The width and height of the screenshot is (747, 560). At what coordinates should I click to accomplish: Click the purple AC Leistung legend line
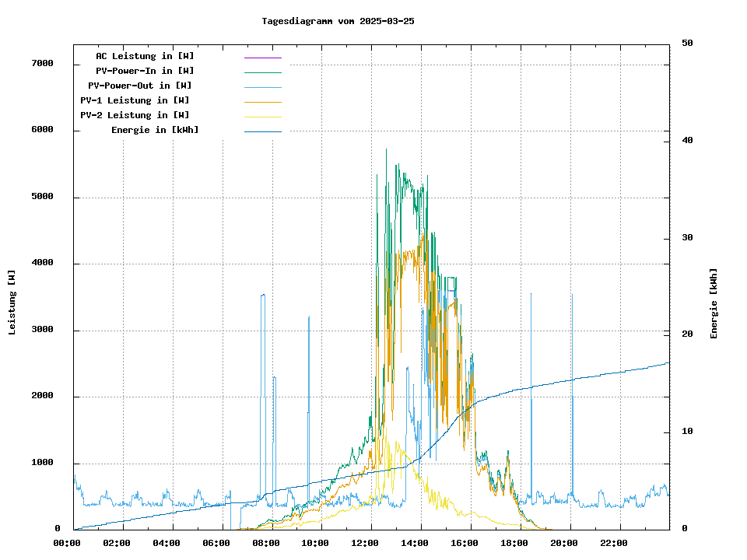tap(262, 58)
